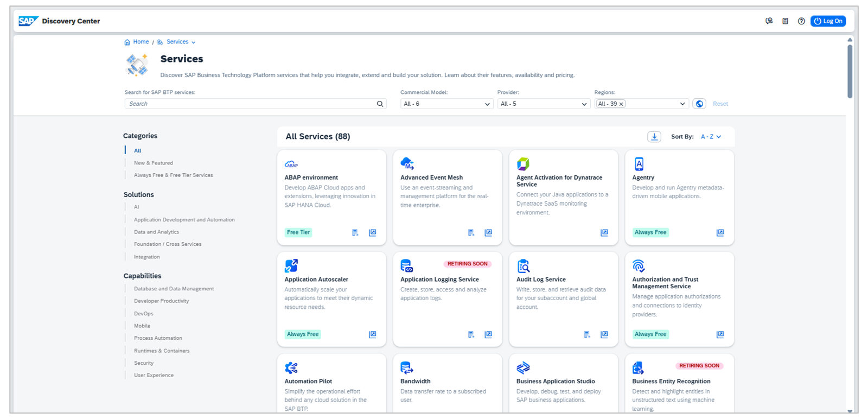Filter by the Security capability
The image size is (868, 419).
[x=144, y=363]
